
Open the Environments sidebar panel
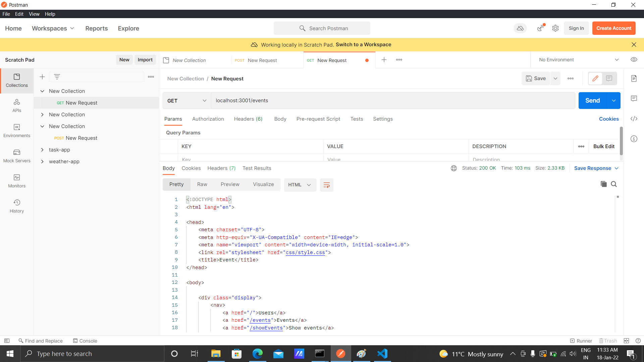(x=17, y=131)
